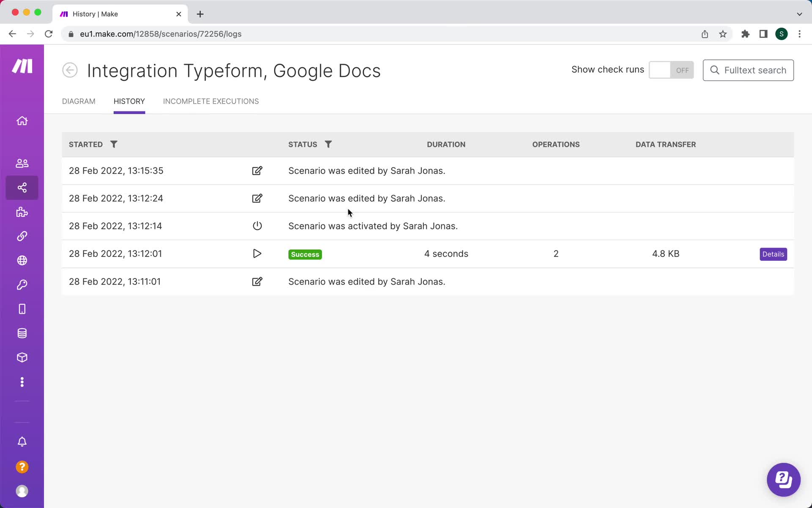Viewport: 812px width, 508px height.
Task: Click the play/run icon for 13:12:01 entry
Action: (x=257, y=254)
